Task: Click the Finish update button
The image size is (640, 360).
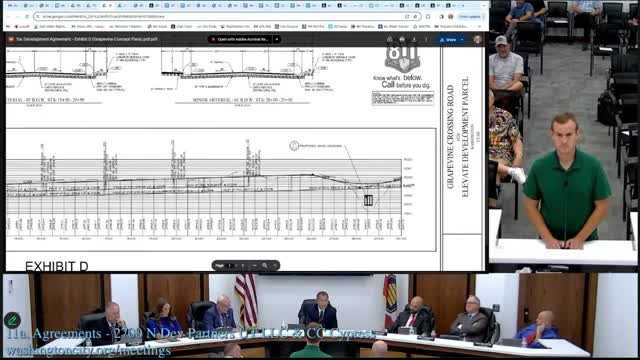Action: 469,17
